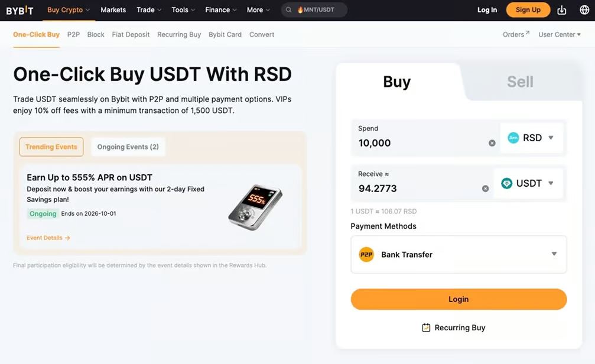Open the globe language selector
Screen dimensions: 595x364
(584, 10)
